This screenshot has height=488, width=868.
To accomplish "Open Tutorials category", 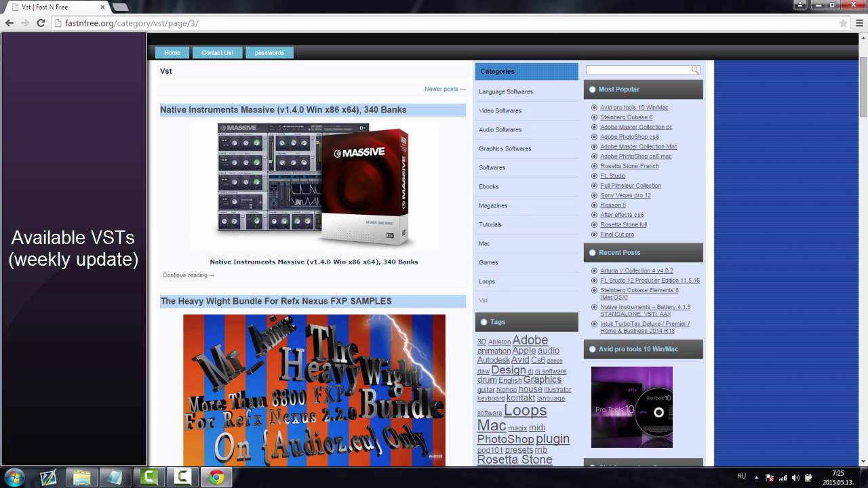I will coord(490,224).
